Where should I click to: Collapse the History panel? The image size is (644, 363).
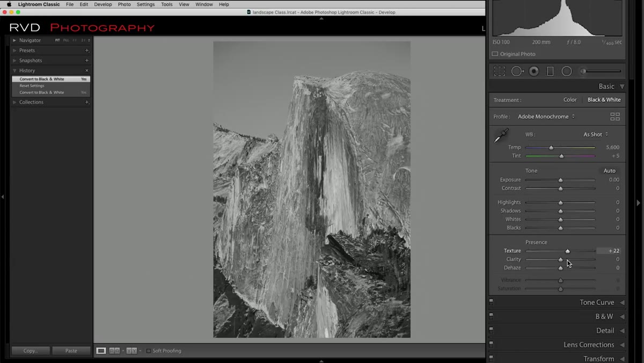[x=14, y=71]
